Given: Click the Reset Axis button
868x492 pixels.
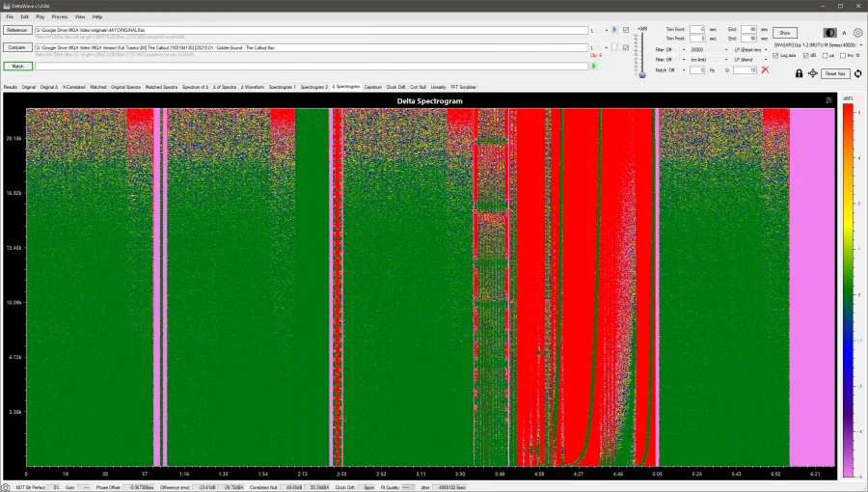Looking at the screenshot, I should 834,73.
